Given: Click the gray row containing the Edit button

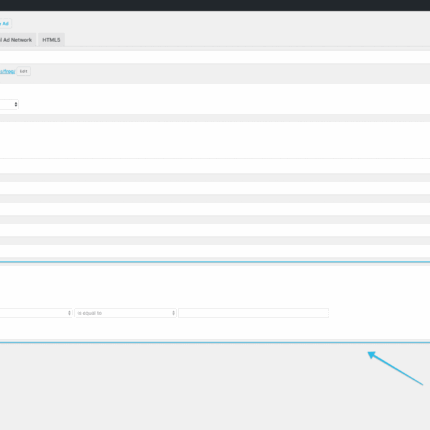Looking at the screenshot, I should pyautogui.click(x=215, y=74).
